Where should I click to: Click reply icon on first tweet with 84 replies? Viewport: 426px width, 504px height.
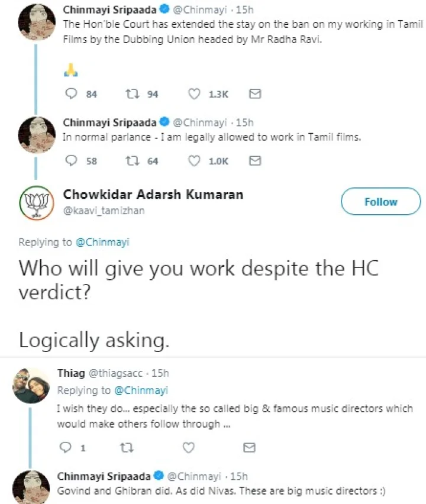pos(70,94)
